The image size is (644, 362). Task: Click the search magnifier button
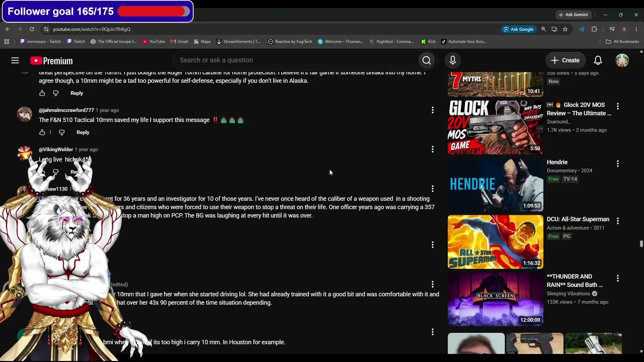tap(427, 60)
